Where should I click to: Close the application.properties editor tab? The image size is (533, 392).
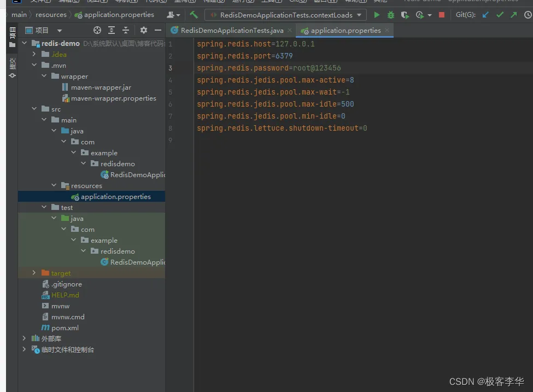(387, 31)
